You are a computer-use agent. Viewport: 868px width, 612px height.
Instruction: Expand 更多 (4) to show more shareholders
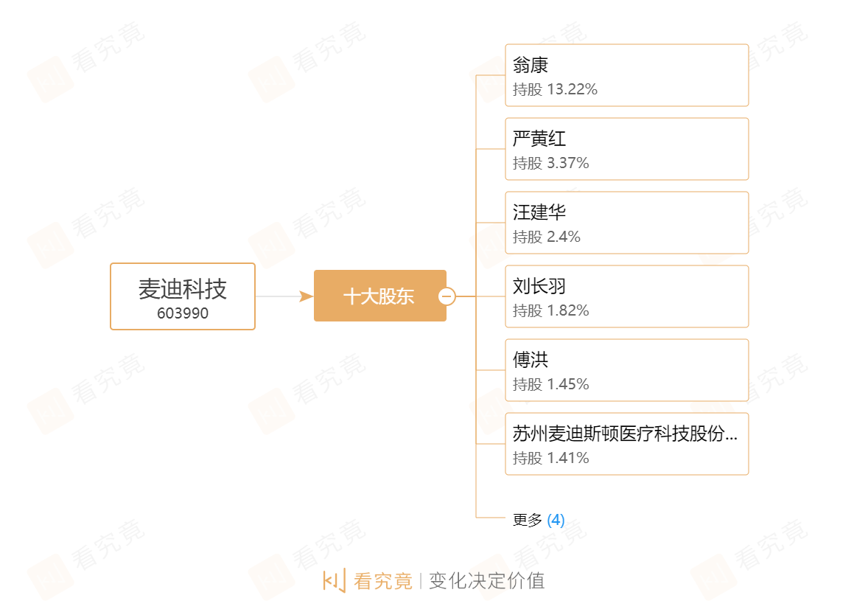click(538, 520)
